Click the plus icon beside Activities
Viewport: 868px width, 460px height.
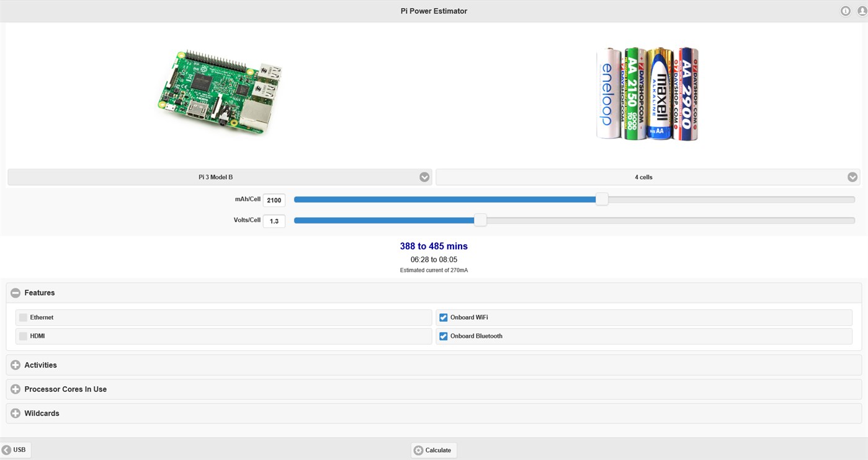coord(16,365)
